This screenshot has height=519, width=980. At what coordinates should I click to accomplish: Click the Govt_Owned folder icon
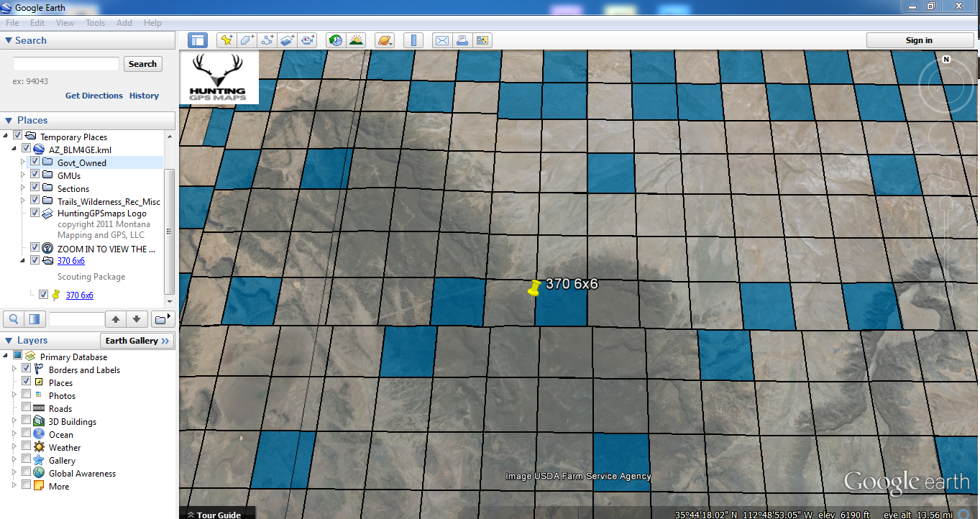point(47,162)
